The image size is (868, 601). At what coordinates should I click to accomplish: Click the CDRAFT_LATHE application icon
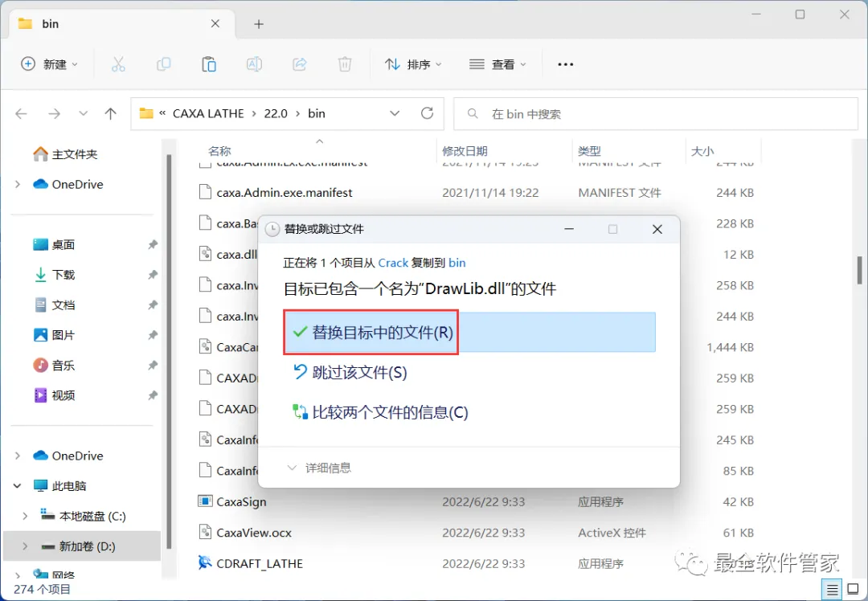205,562
